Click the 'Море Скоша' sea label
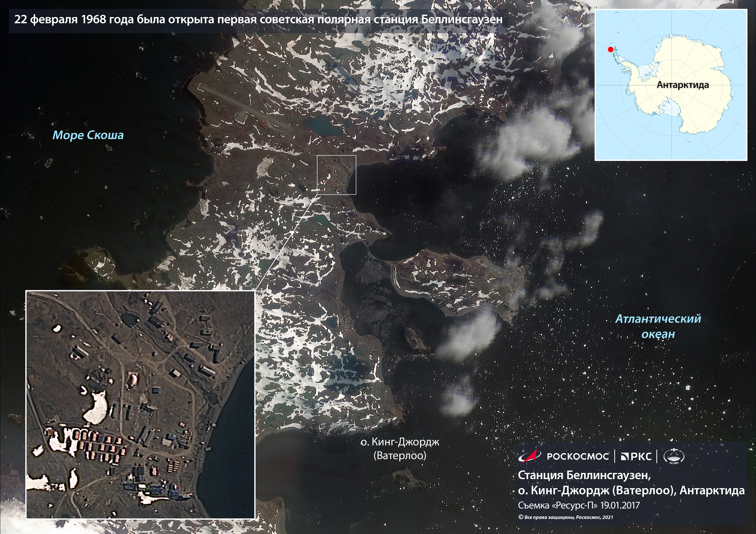The height and width of the screenshot is (534, 756). click(88, 135)
